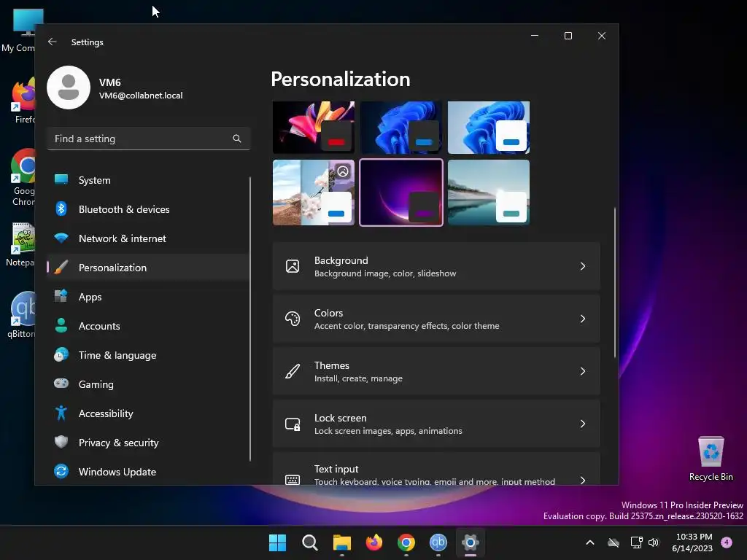Go back using the Settings back arrow
The image size is (747, 560).
(x=53, y=42)
